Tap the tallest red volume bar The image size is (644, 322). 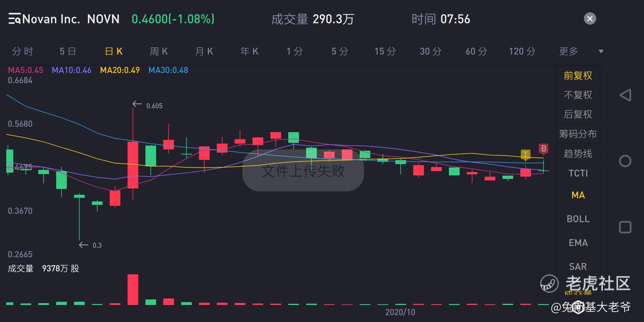pyautogui.click(x=133, y=290)
